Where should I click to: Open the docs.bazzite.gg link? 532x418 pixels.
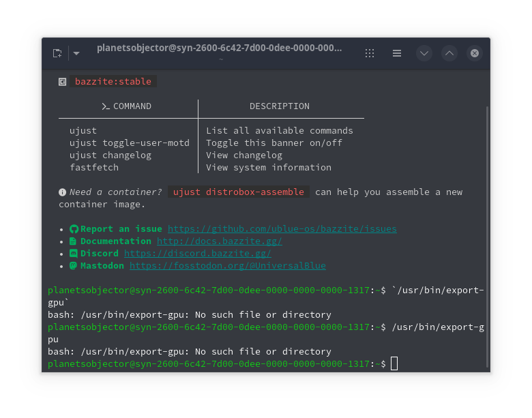click(x=219, y=241)
